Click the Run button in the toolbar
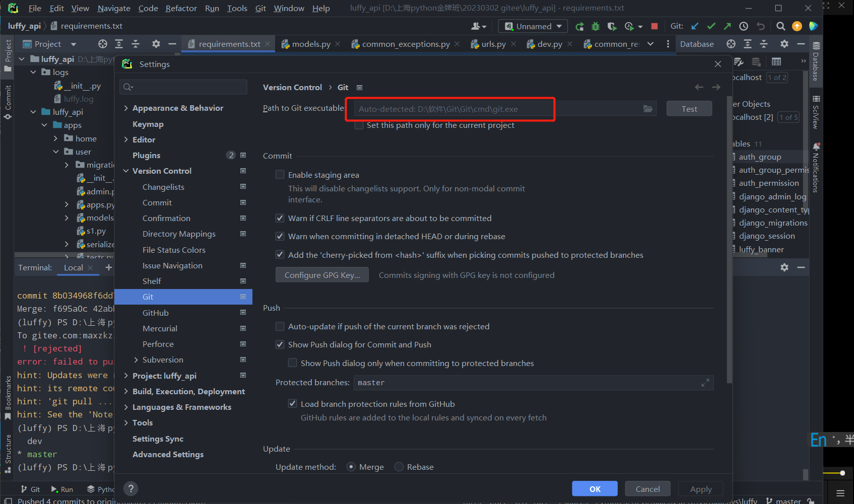 click(579, 26)
